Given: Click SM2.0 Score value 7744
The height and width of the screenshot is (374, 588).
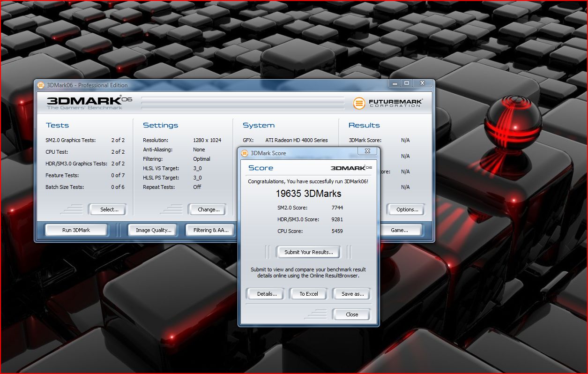Looking at the screenshot, I should (x=337, y=208).
